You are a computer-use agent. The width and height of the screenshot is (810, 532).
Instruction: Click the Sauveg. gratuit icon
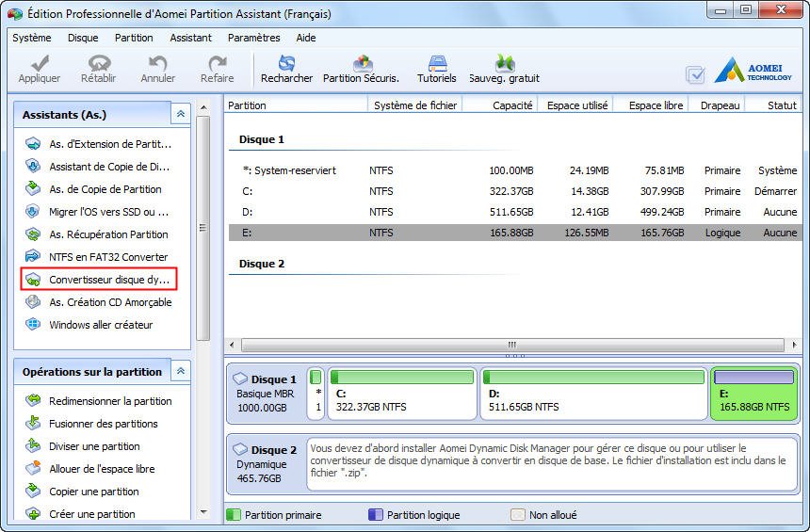[x=505, y=64]
